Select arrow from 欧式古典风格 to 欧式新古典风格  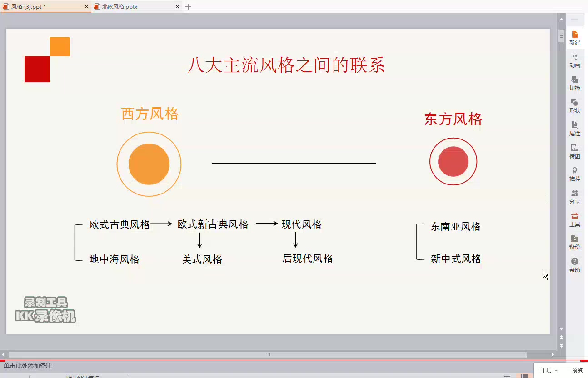click(161, 224)
